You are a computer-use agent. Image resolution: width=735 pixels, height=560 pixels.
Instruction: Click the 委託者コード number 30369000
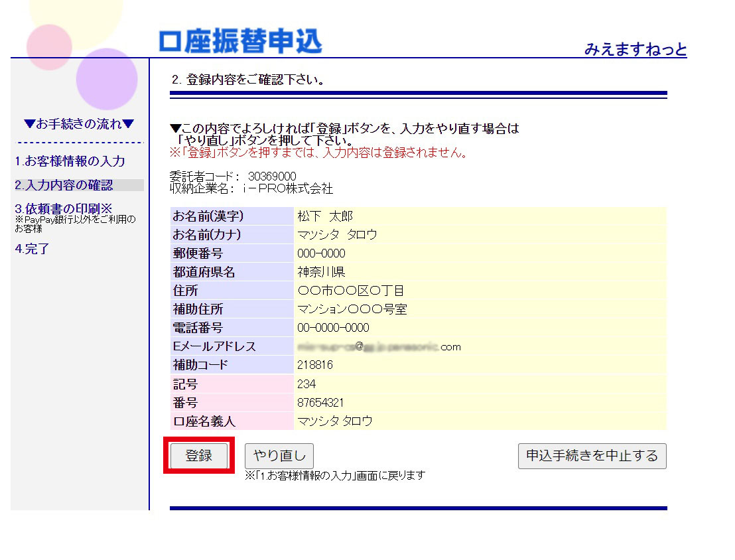coord(272,176)
